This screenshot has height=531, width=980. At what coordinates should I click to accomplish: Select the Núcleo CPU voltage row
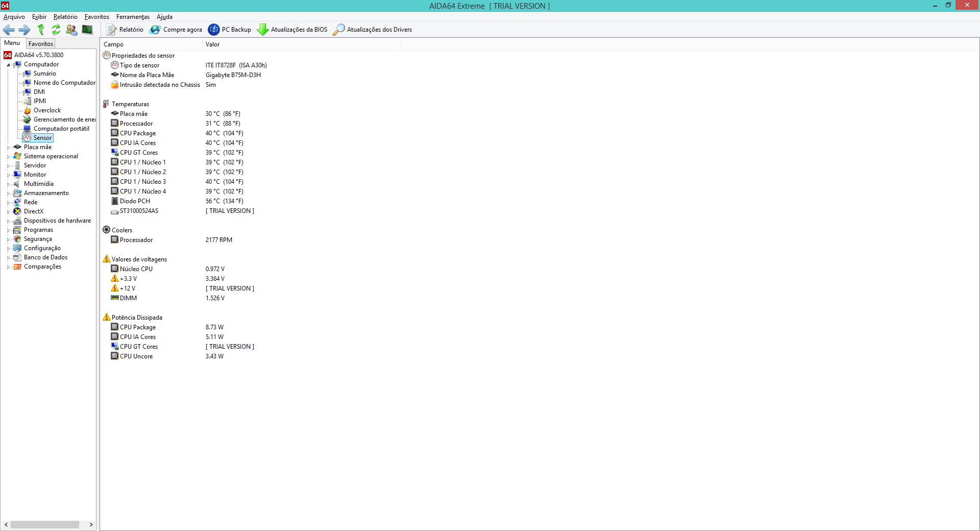(x=168, y=269)
